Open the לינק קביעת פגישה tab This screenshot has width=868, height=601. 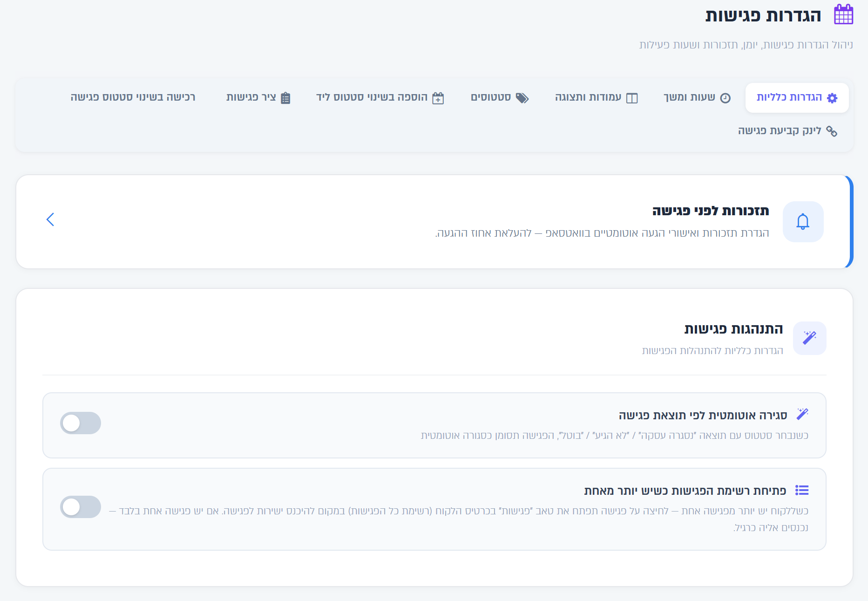(788, 131)
